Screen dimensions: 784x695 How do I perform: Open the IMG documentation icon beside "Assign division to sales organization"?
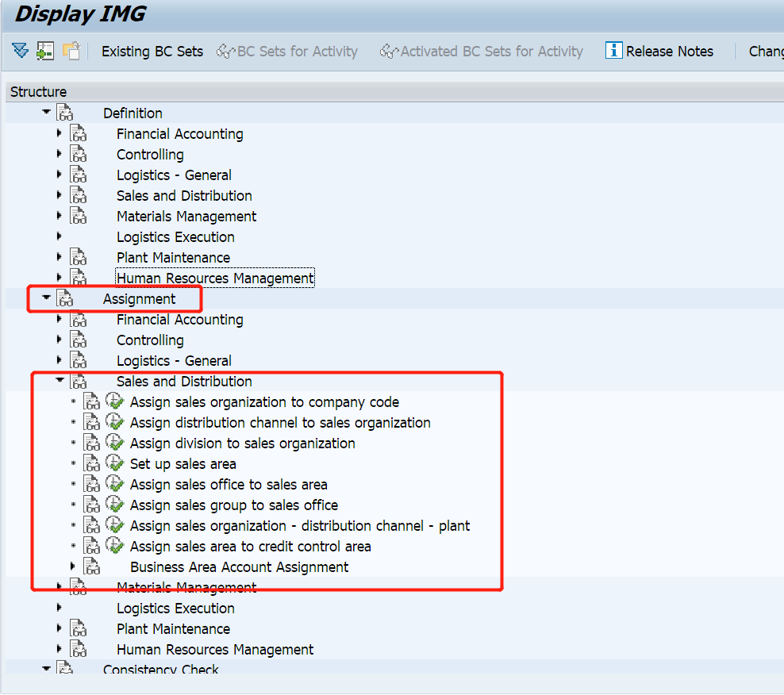[x=91, y=442]
